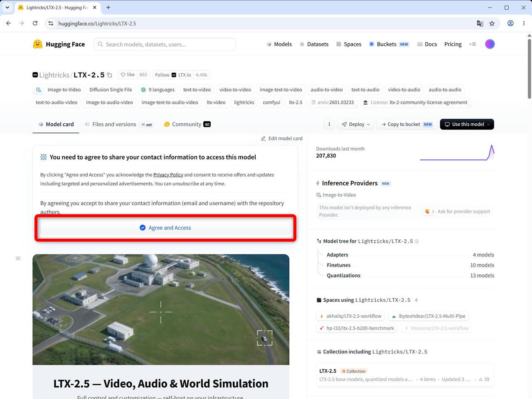532x399 pixels.
Task: Click the Hugging Face search box
Action: click(165, 44)
